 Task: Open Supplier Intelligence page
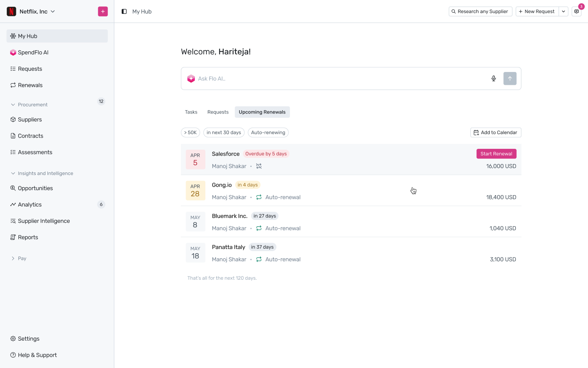point(57,221)
